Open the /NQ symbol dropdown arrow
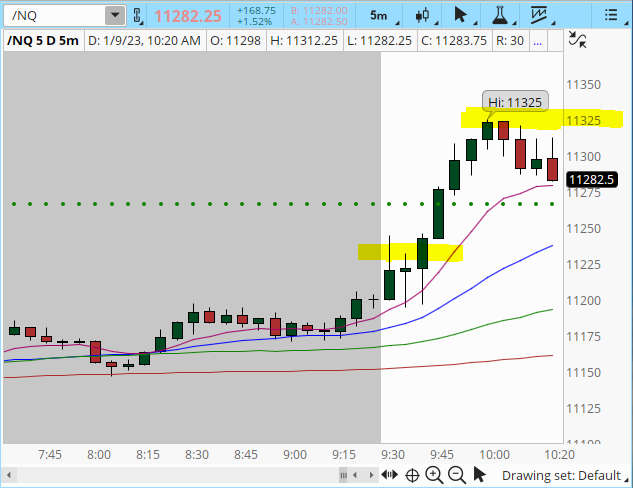 coord(115,16)
